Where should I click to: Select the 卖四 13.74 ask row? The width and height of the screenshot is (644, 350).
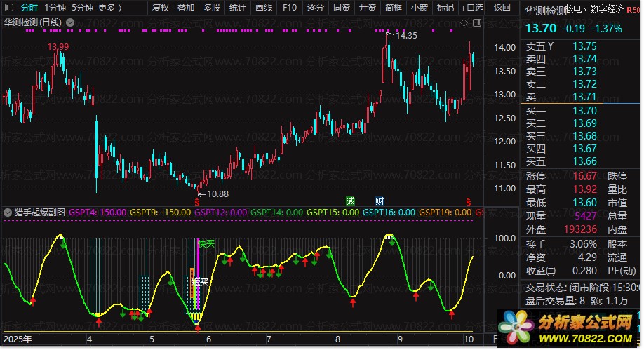580,59
